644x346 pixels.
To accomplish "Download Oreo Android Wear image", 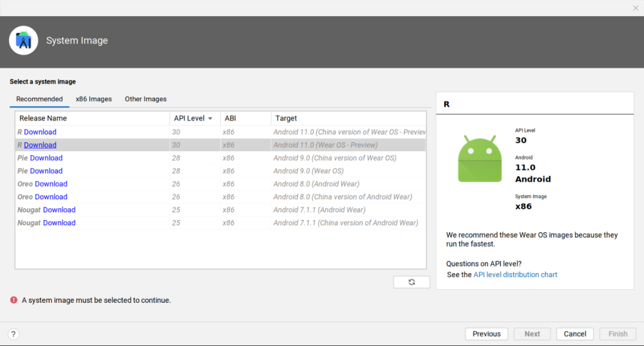I will [x=51, y=184].
